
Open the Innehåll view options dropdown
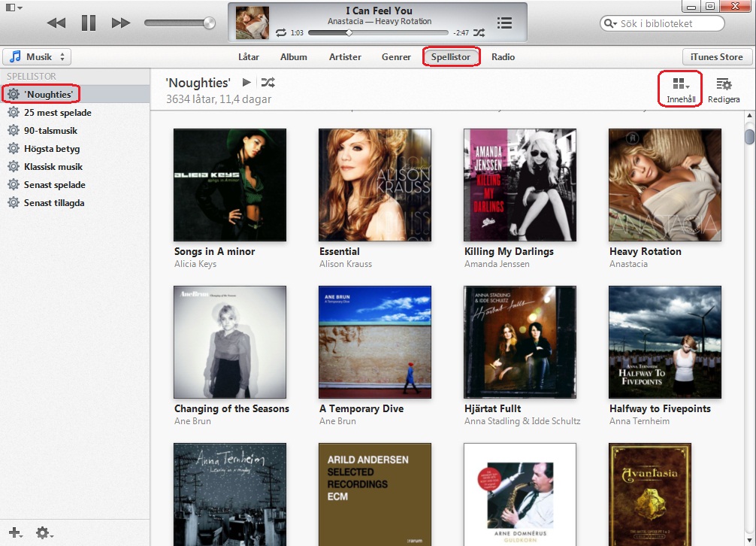[681, 89]
